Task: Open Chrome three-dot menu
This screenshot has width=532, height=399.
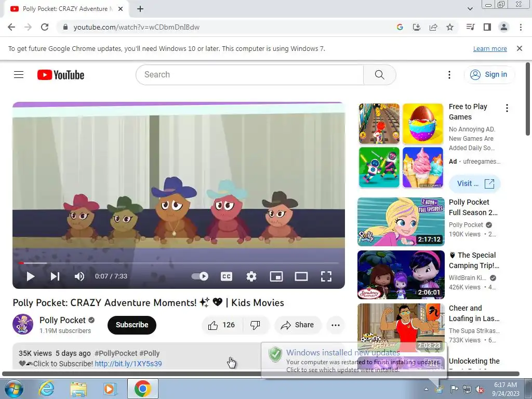Action: coord(521,27)
